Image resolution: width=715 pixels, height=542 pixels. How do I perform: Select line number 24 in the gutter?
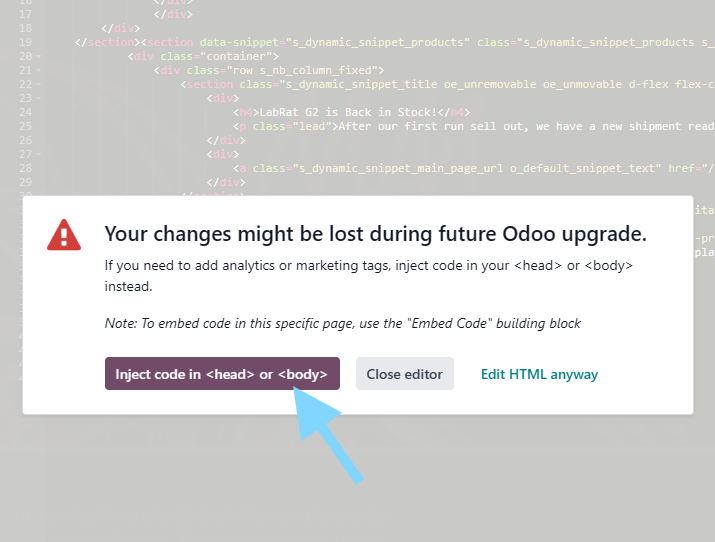click(x=25, y=113)
